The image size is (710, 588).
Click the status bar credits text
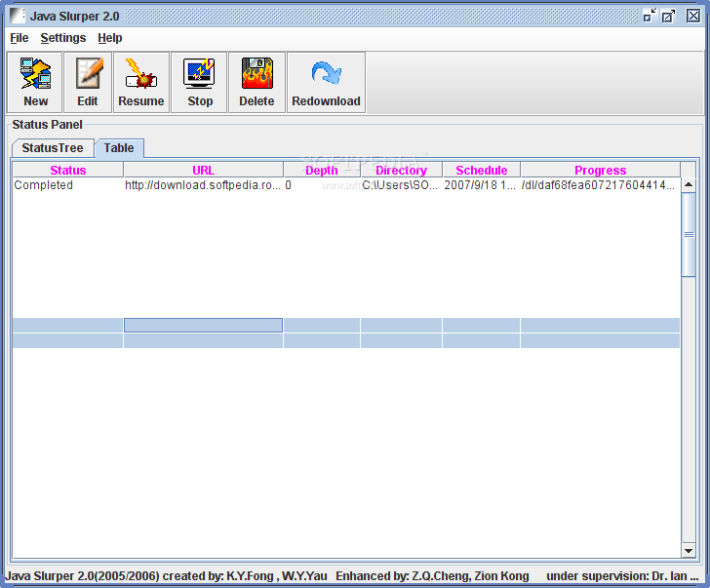tap(352, 576)
